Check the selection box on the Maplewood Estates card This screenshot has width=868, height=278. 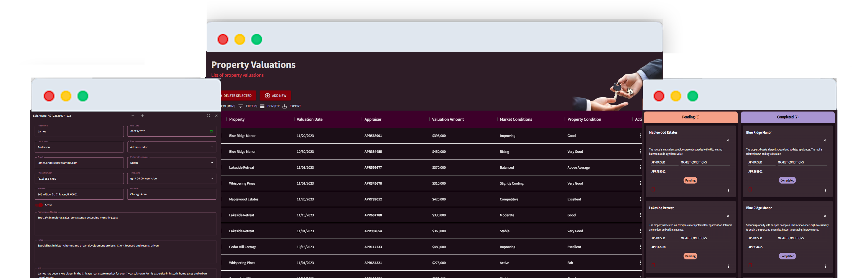point(653,190)
